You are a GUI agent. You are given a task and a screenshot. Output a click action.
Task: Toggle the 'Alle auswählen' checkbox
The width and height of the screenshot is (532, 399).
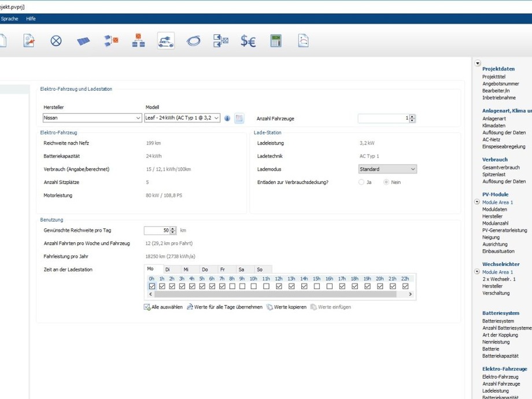147,307
